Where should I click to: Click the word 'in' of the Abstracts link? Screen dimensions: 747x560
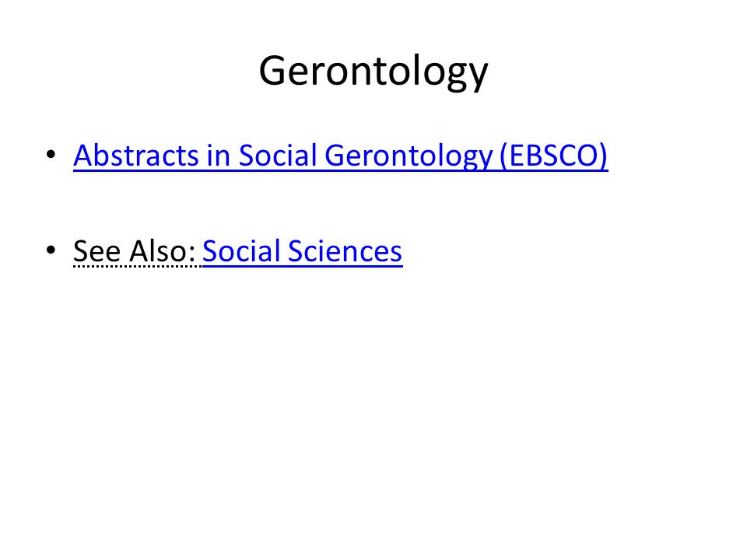pyautogui.click(x=219, y=156)
